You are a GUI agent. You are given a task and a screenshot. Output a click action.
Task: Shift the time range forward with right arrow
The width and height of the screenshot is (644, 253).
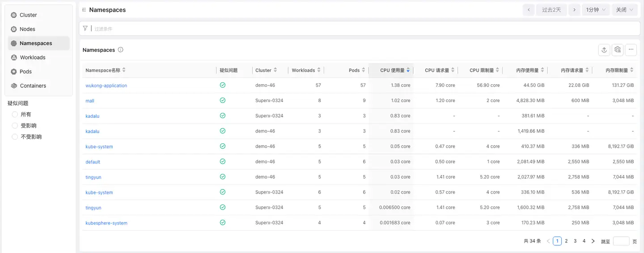(x=574, y=10)
